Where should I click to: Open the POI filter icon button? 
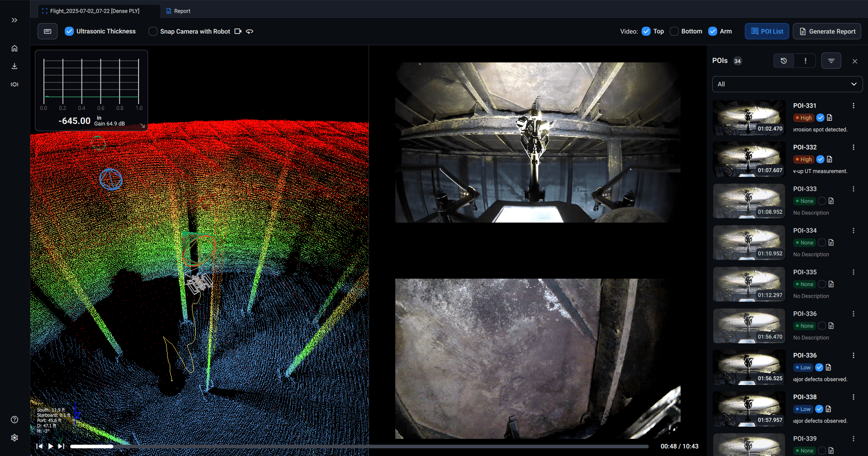pos(831,61)
